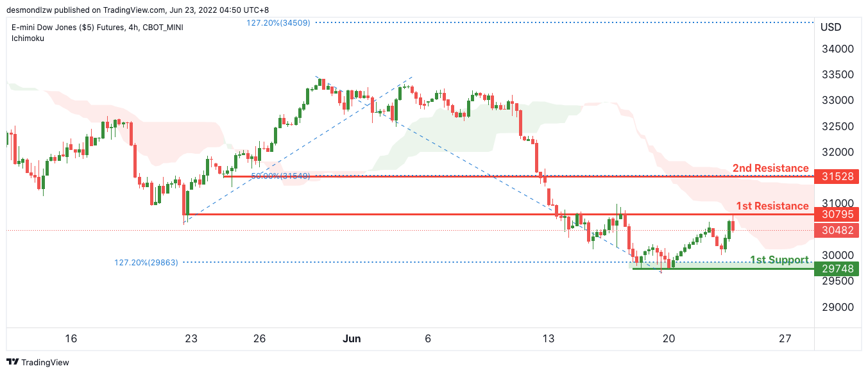This screenshot has height=373, width=868.
Task: Select the 29748 green price tag
Action: [x=837, y=269]
